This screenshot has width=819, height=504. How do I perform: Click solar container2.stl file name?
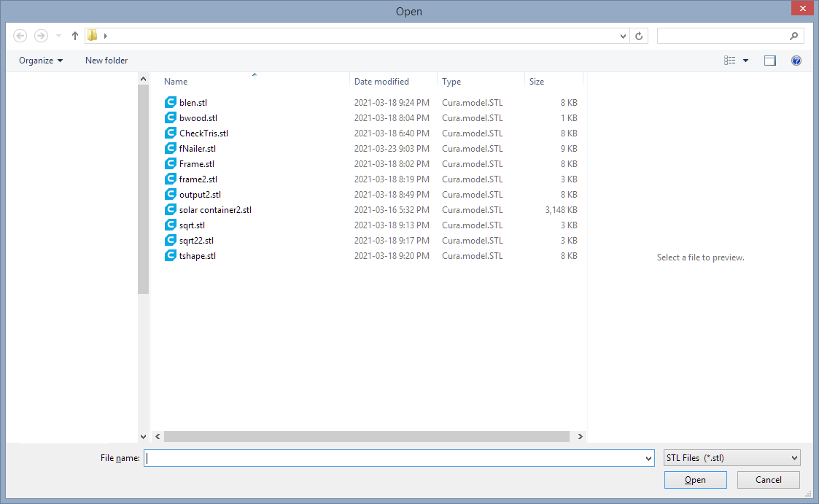click(x=215, y=210)
